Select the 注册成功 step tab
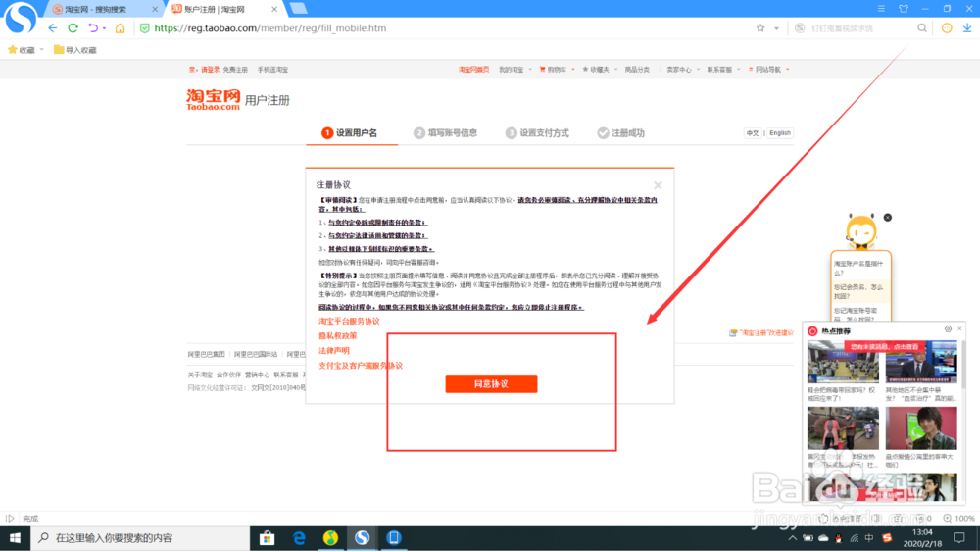 coord(620,132)
